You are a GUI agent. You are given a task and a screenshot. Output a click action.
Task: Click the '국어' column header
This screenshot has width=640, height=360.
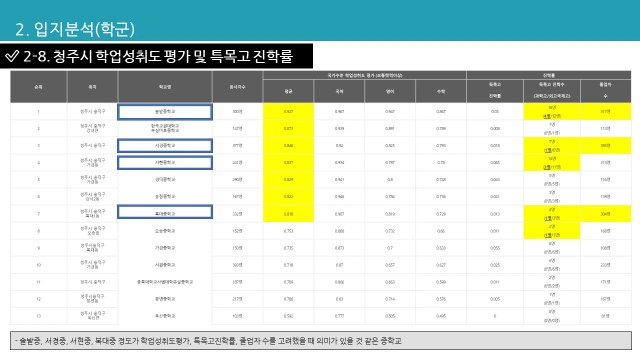point(340,91)
